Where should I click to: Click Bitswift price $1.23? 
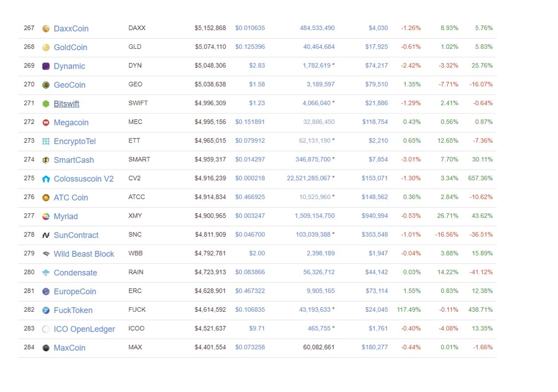click(x=257, y=103)
